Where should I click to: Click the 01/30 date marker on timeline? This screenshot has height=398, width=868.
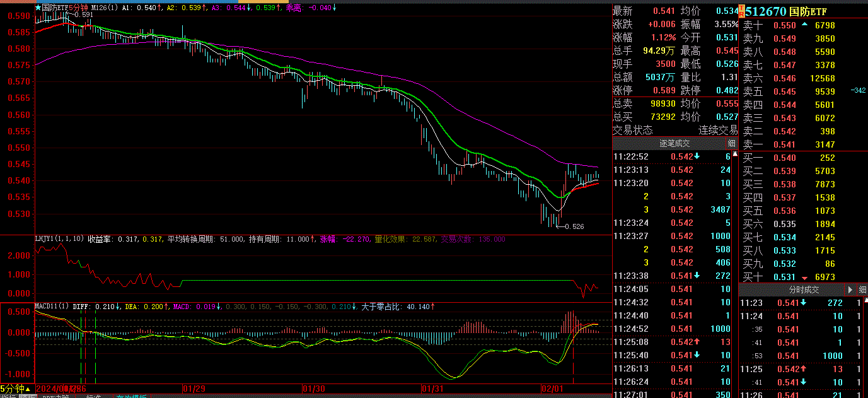pos(313,389)
